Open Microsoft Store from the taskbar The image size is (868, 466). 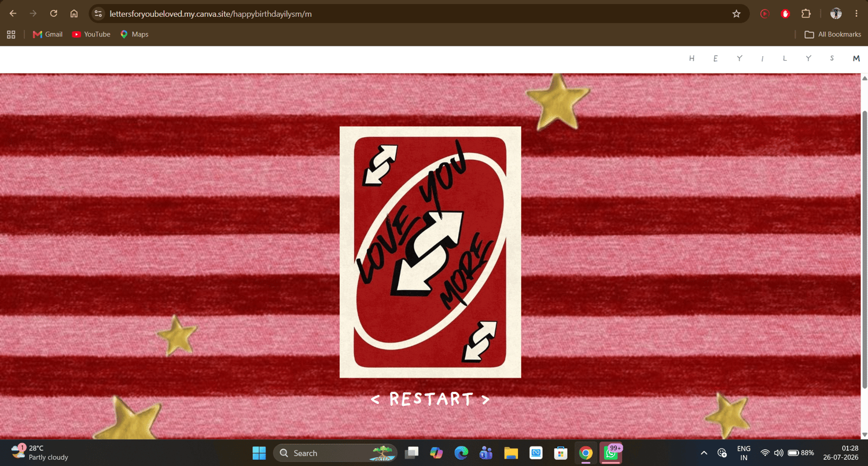(x=561, y=453)
